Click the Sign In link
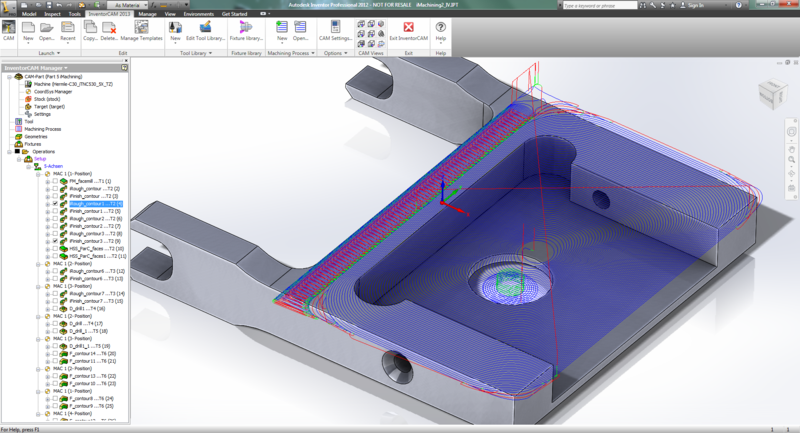The image size is (800, 433). click(696, 5)
